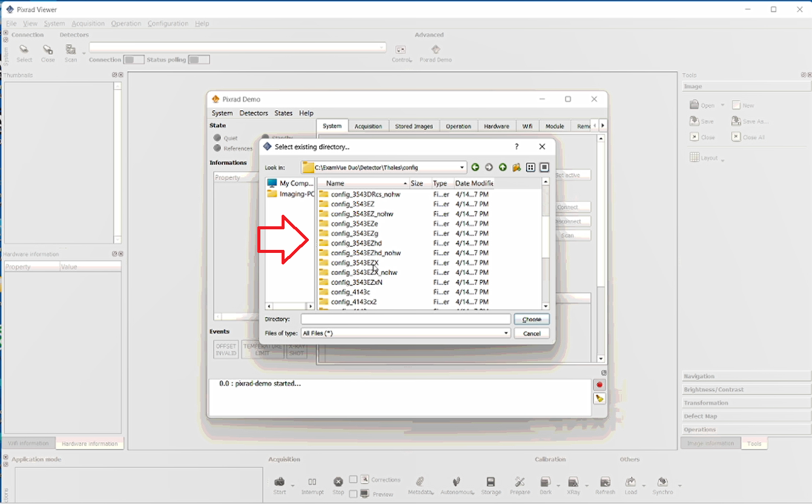Expand the Look in path dropdown

pos(463,168)
